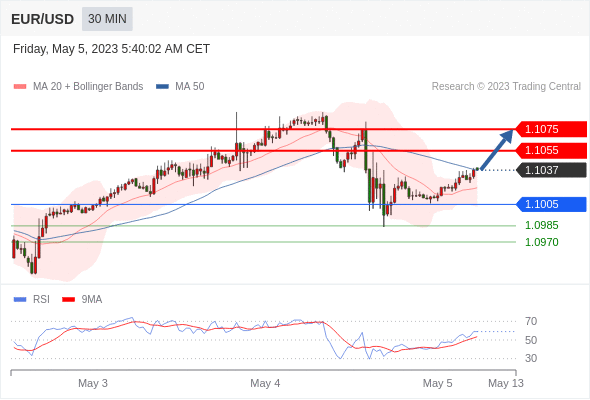This screenshot has width=590, height=400.
Task: Click the 1.1037 current price tag
Action: [551, 170]
